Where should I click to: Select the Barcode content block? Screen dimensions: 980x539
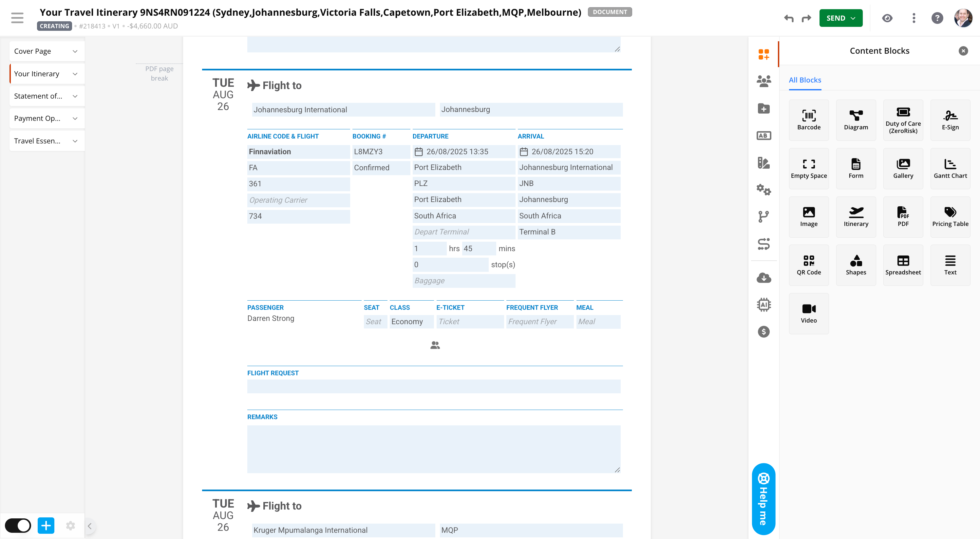(x=808, y=120)
